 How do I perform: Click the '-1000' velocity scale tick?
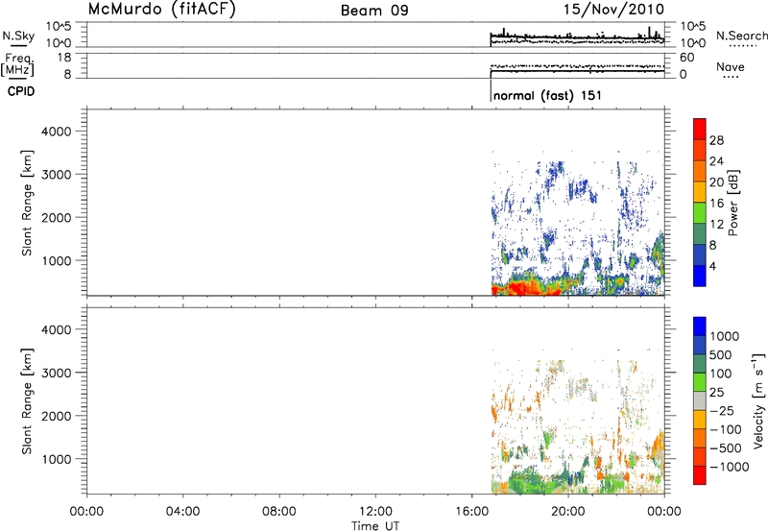[x=729, y=467]
